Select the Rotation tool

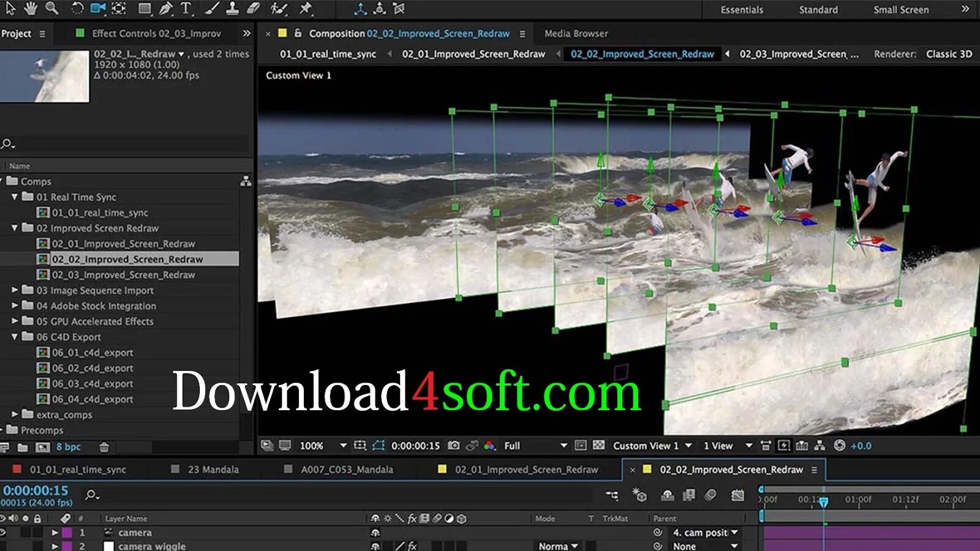pos(77,9)
